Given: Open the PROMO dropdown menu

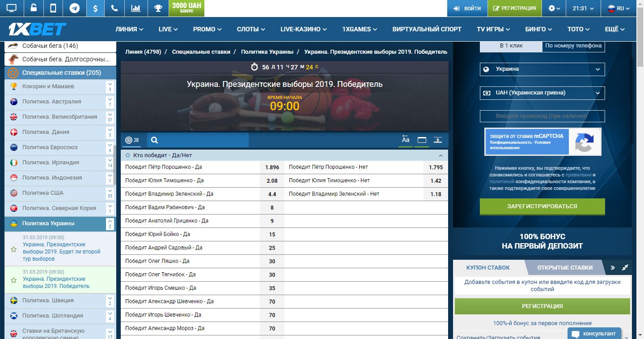Looking at the screenshot, I should click(208, 29).
